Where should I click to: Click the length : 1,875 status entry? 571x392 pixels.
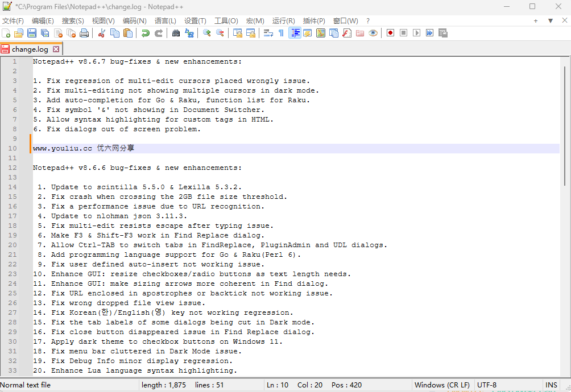tap(163, 385)
